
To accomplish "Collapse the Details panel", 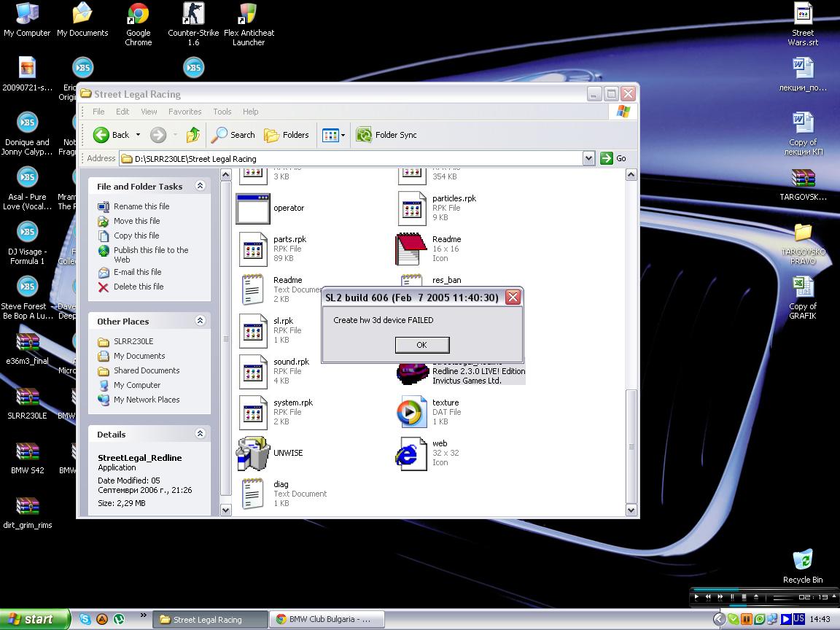I will [201, 433].
